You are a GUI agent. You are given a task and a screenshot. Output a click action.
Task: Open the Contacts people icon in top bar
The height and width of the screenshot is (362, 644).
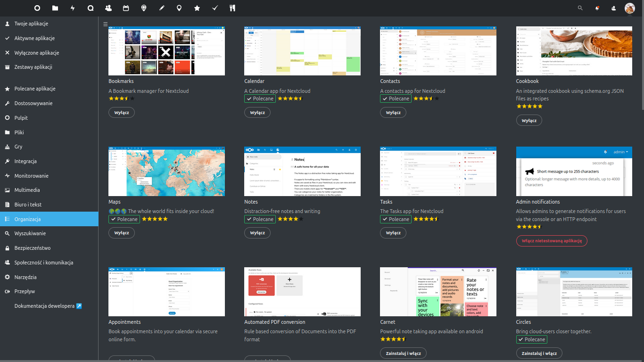point(108,8)
